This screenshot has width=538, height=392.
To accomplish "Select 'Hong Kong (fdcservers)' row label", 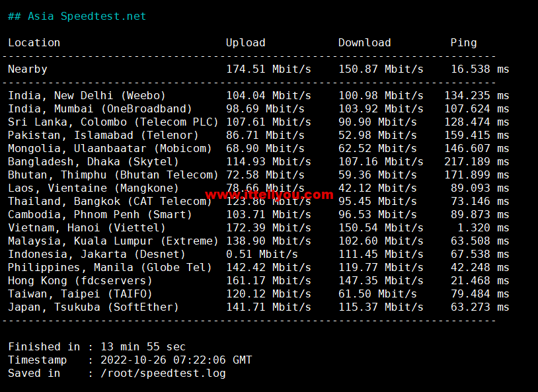I will point(80,281).
